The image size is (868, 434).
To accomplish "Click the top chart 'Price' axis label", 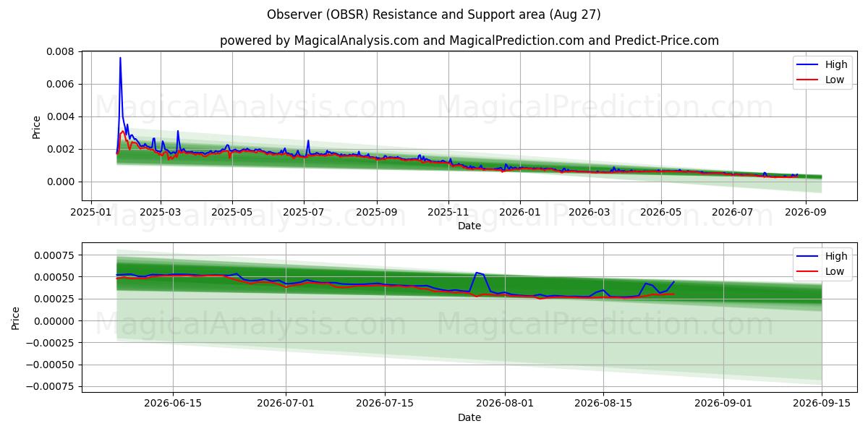I will (x=37, y=126).
